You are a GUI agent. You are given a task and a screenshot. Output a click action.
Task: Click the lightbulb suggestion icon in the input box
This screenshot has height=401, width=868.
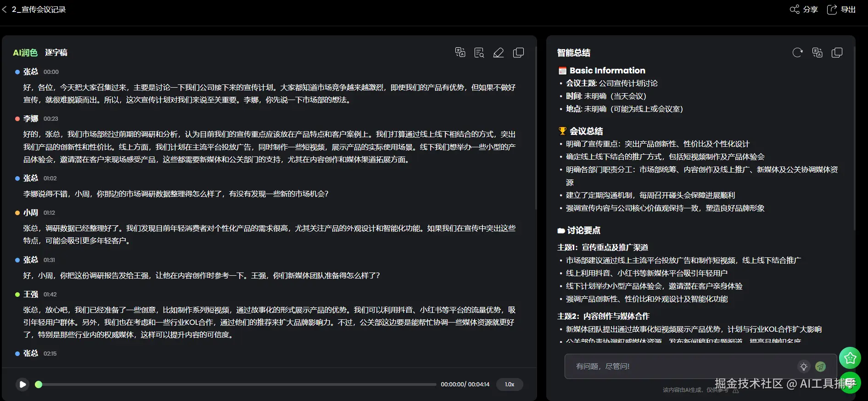click(x=803, y=367)
